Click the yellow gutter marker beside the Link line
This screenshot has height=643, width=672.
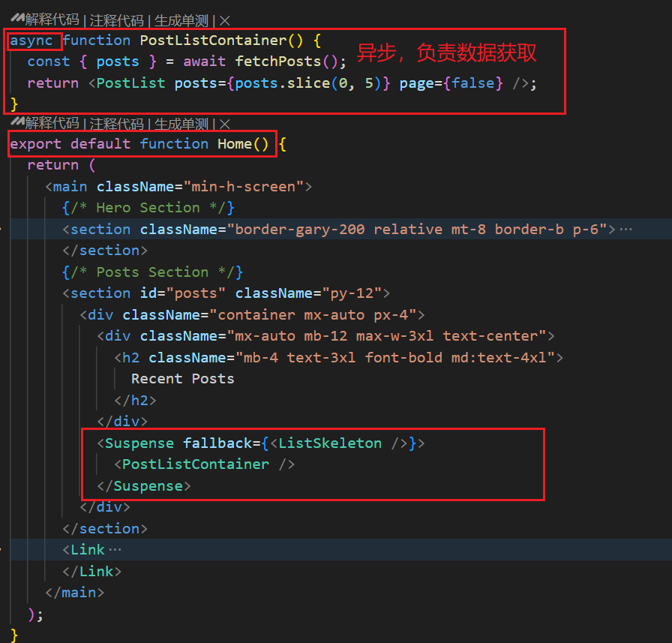(x=2, y=550)
